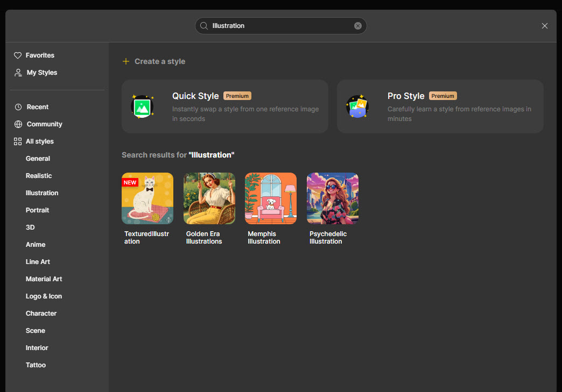Click the Create a style link
Viewport: 562px width, 392px height.
pyautogui.click(x=159, y=61)
